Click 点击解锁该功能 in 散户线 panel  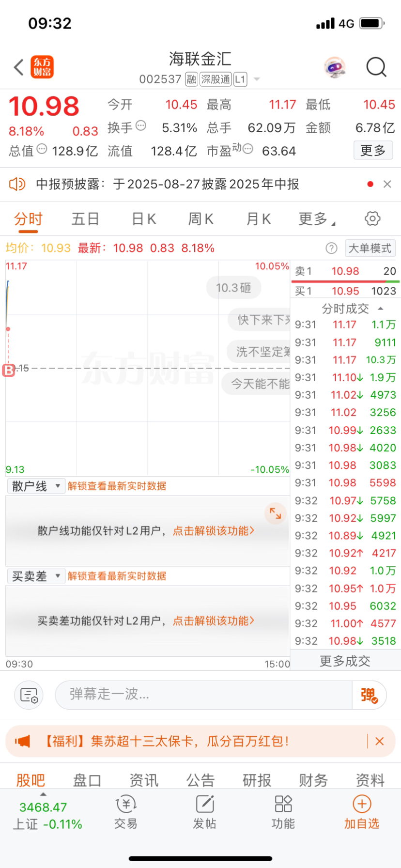click(214, 531)
